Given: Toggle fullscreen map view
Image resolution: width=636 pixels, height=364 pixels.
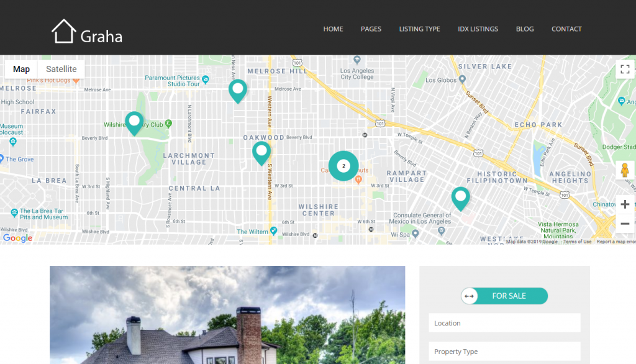Looking at the screenshot, I should [x=625, y=69].
